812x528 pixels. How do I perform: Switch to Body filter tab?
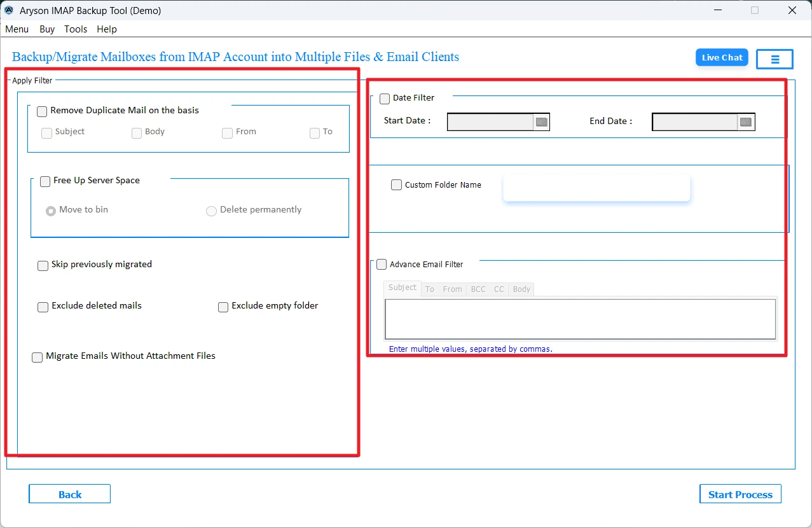[x=521, y=289]
